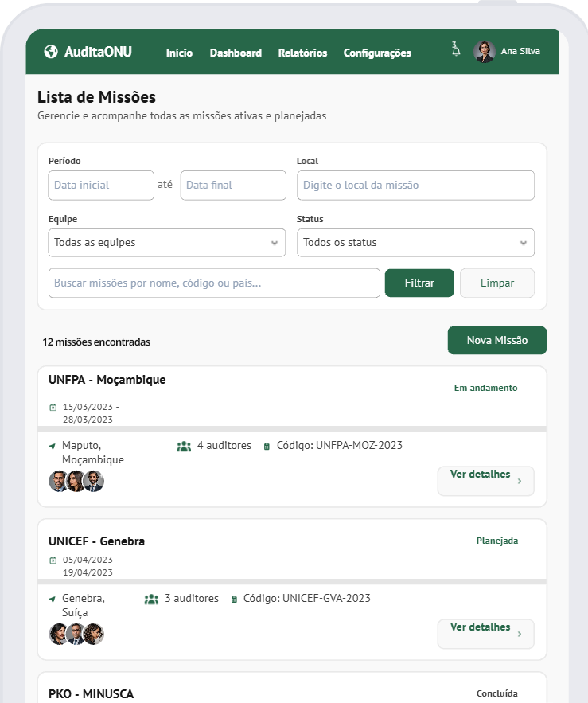Click location arrow icon beside Maputo
The height and width of the screenshot is (703, 588).
53,447
